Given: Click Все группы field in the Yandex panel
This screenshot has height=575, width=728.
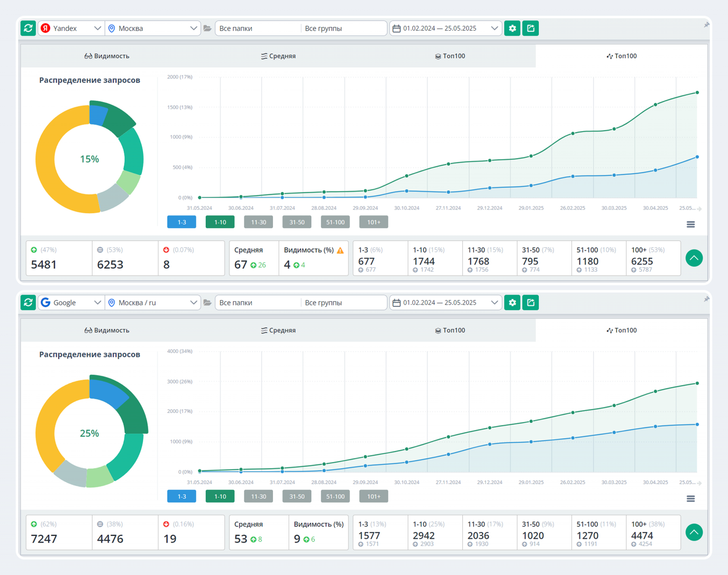Looking at the screenshot, I should click(343, 28).
